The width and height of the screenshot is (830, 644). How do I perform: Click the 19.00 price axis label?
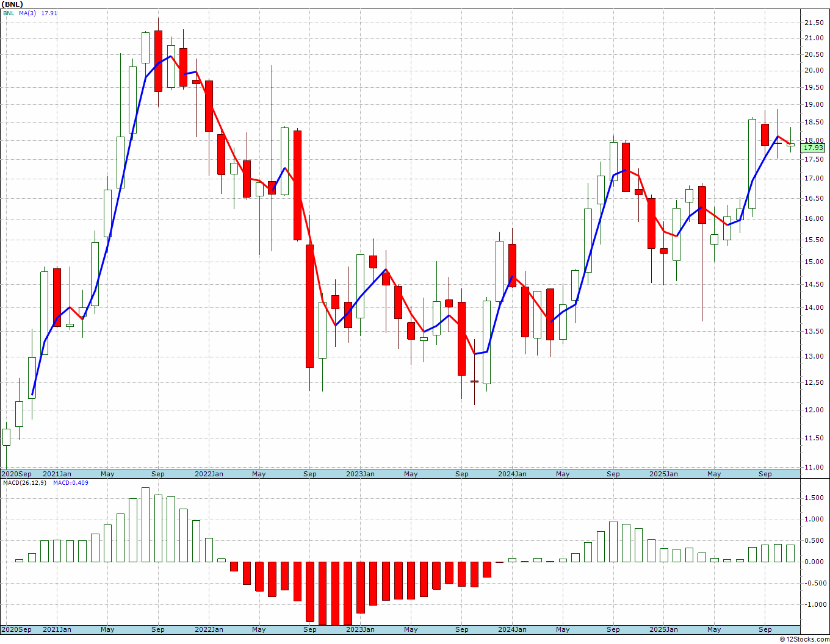pos(814,105)
